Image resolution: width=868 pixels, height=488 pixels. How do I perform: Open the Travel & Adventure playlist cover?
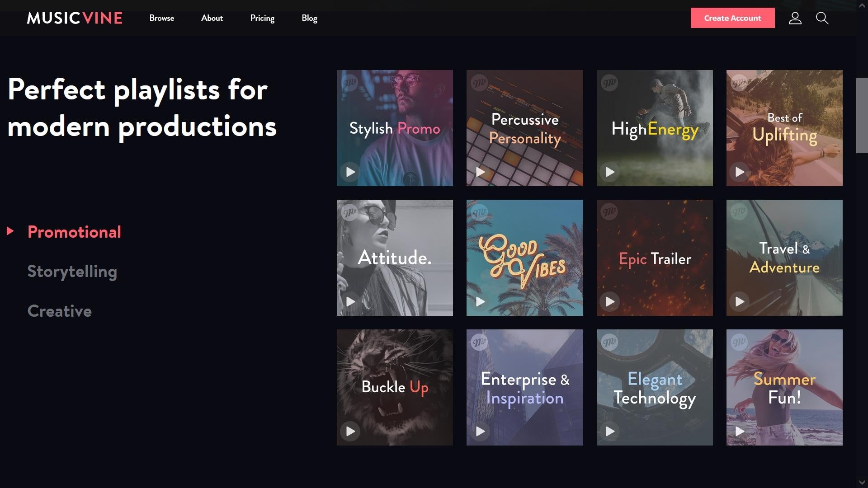[x=784, y=258]
